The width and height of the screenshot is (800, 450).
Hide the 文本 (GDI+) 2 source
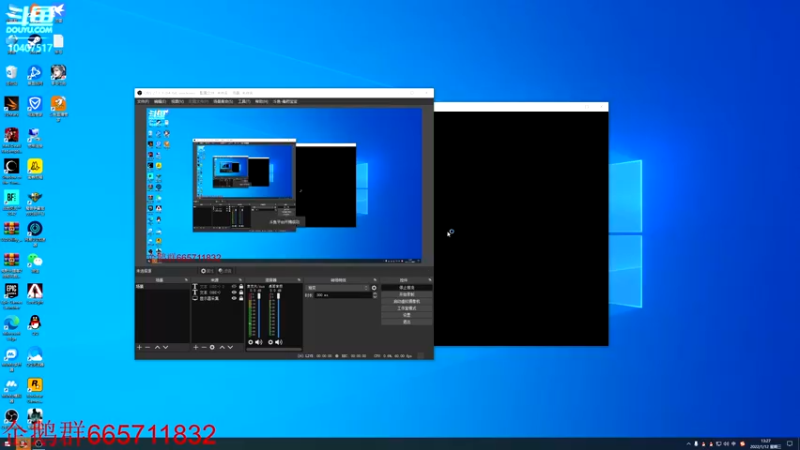click(x=234, y=286)
